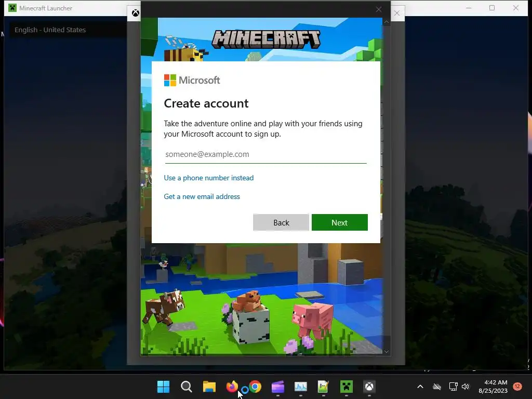Image resolution: width=532 pixels, height=399 pixels.
Task: Open volume control tray icon
Action: coord(465,387)
